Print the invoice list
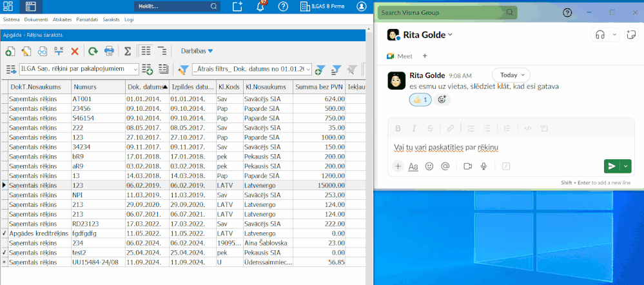 coord(109,51)
